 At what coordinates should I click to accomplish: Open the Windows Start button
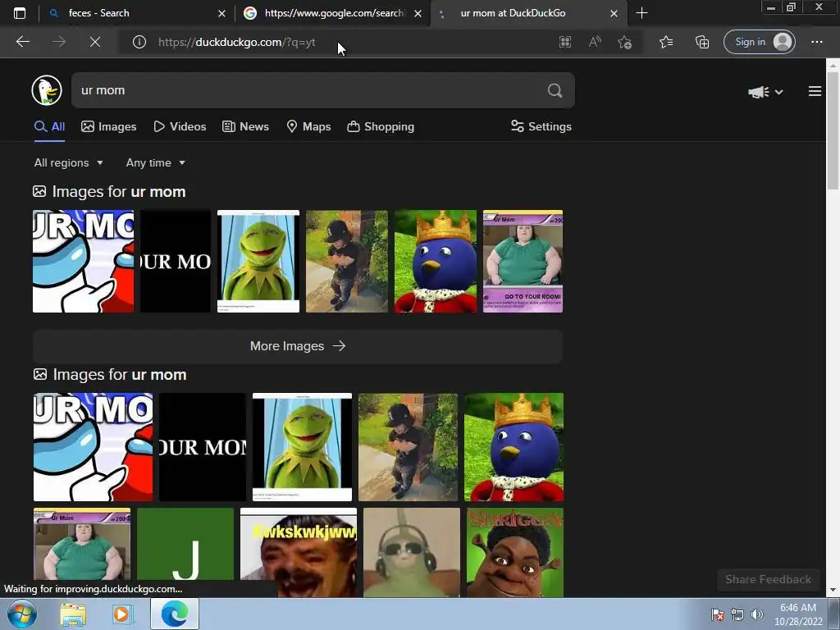(x=21, y=614)
